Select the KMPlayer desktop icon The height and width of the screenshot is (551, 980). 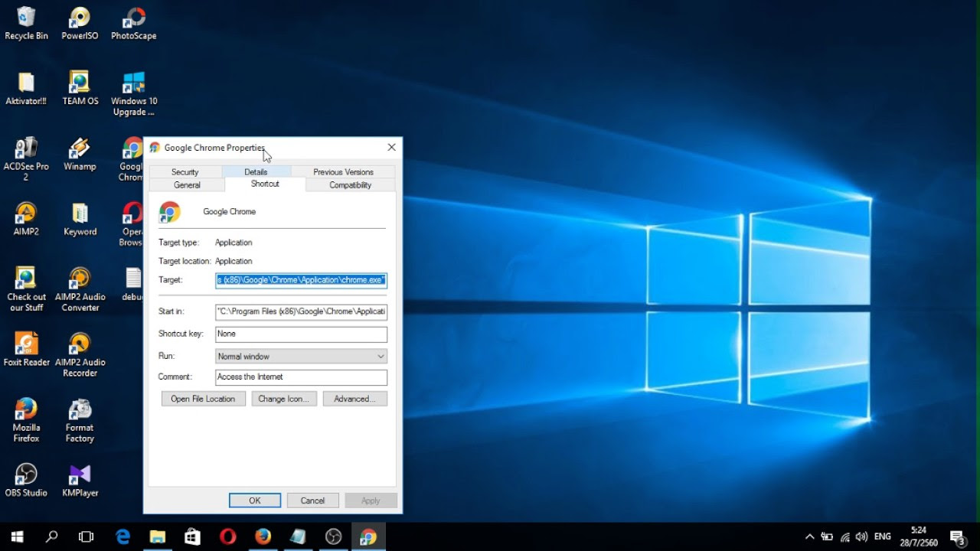coord(80,481)
